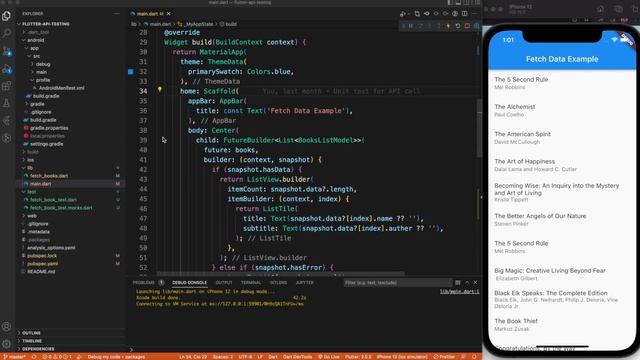Screen dimensions: 640x360
Task: Click the lightbulb code action on line 34
Action: click(x=160, y=89)
